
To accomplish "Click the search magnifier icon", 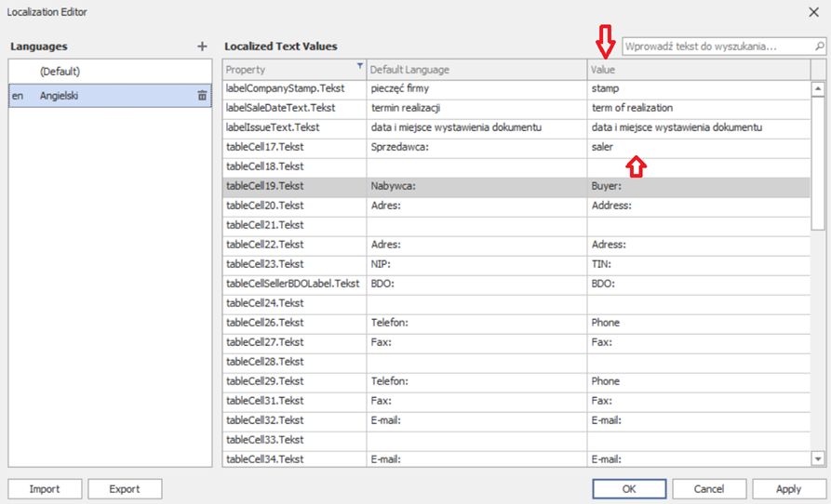I will tap(818, 46).
